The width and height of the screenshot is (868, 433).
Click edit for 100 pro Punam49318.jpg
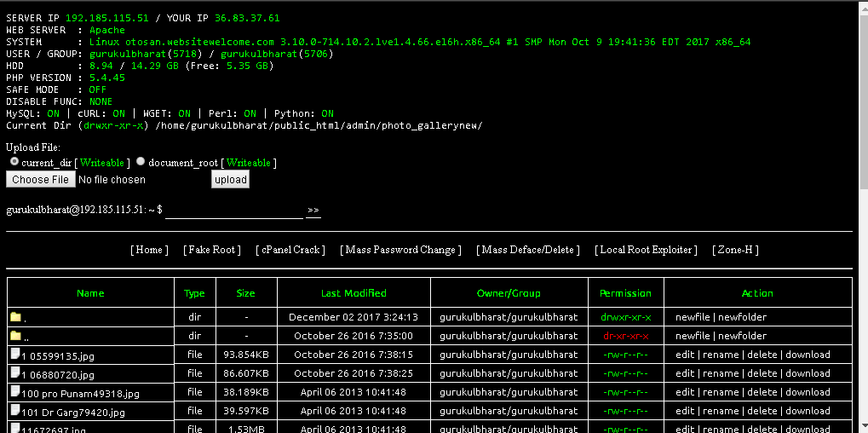[685, 393]
